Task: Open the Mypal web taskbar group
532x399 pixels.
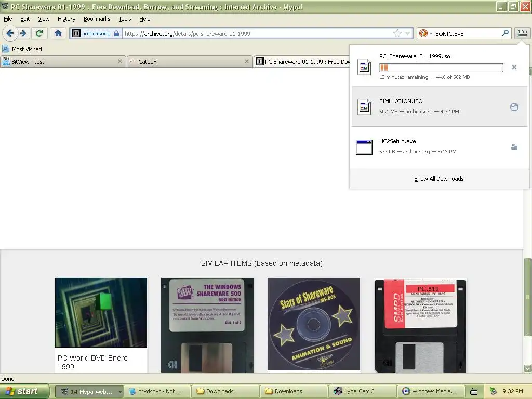Action: click(89, 391)
